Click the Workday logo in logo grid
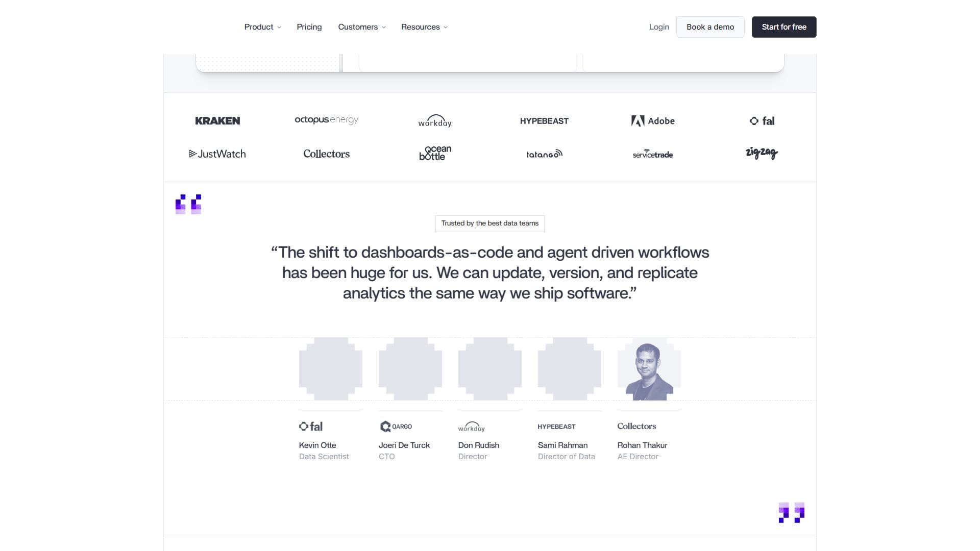The width and height of the screenshot is (980, 551). pos(435,121)
